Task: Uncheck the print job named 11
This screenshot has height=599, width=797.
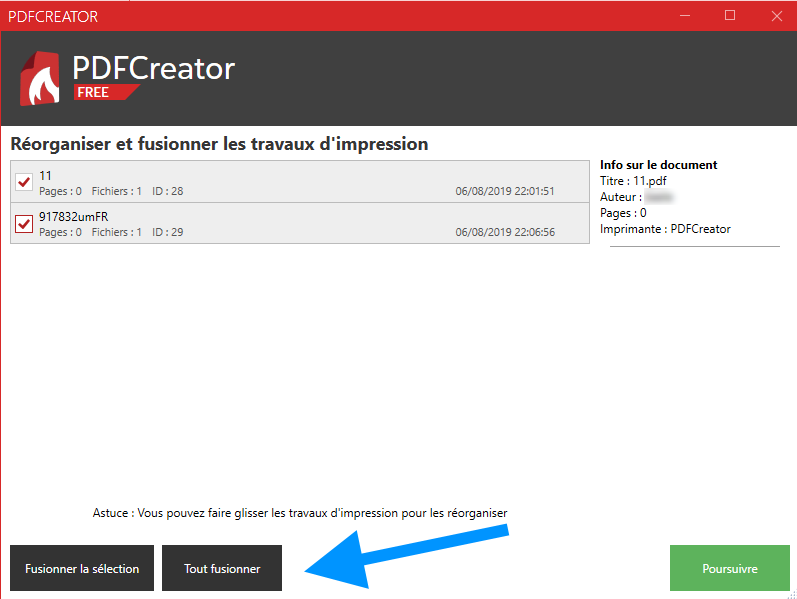Action: tap(24, 182)
